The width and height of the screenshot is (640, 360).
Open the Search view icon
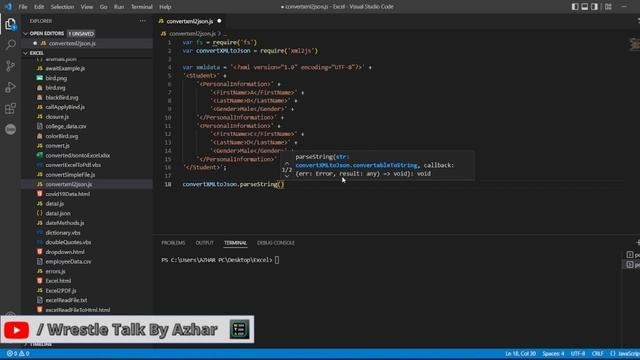click(x=11, y=44)
